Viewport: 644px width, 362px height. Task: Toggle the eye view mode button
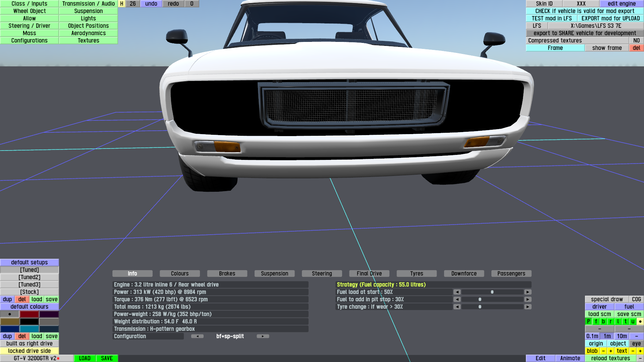click(636, 344)
